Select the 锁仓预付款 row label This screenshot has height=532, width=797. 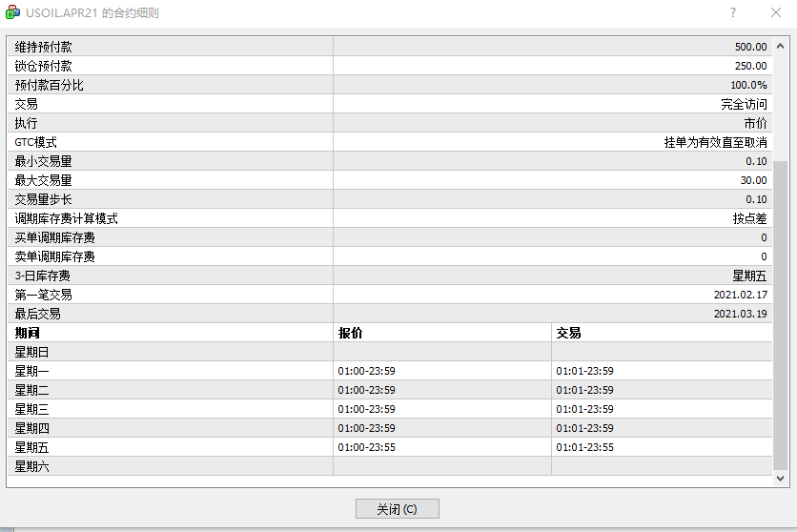coord(43,66)
